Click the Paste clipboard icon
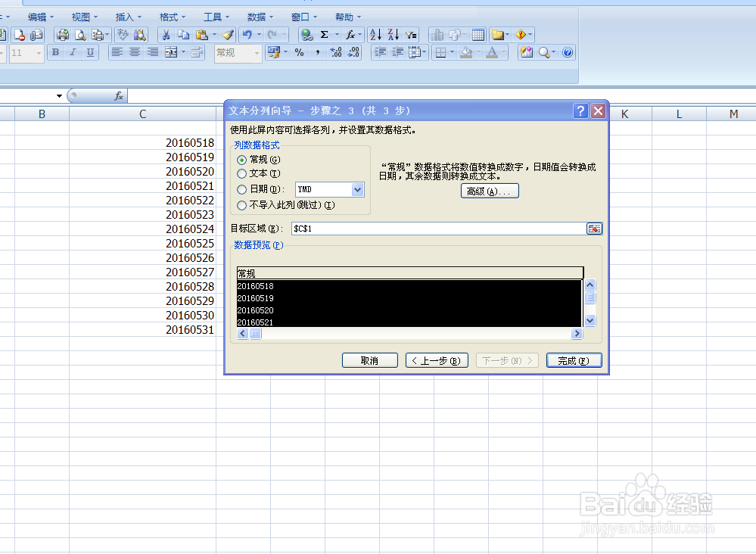 click(201, 35)
